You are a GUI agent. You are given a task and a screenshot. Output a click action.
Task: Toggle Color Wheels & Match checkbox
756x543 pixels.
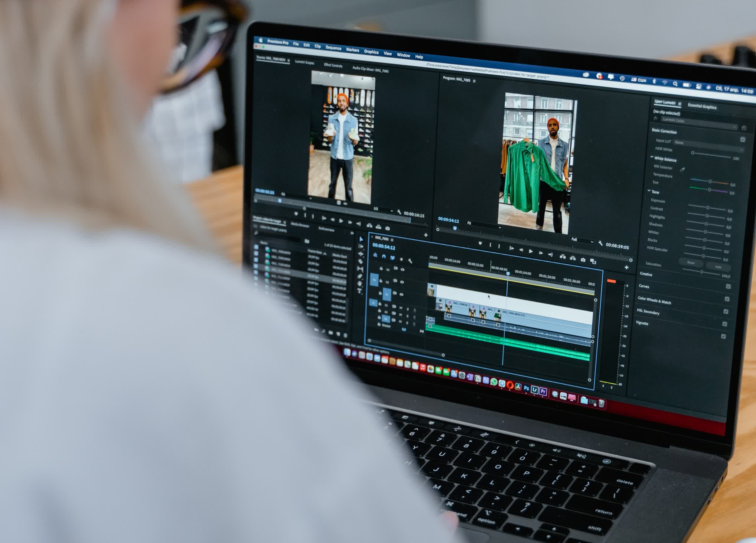coord(726,311)
